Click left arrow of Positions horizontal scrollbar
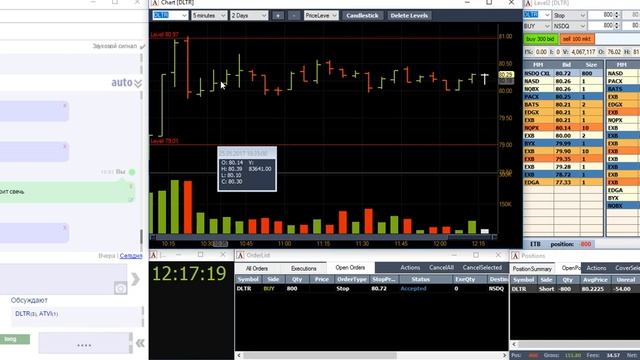This screenshot has height=360, width=640. point(514,344)
